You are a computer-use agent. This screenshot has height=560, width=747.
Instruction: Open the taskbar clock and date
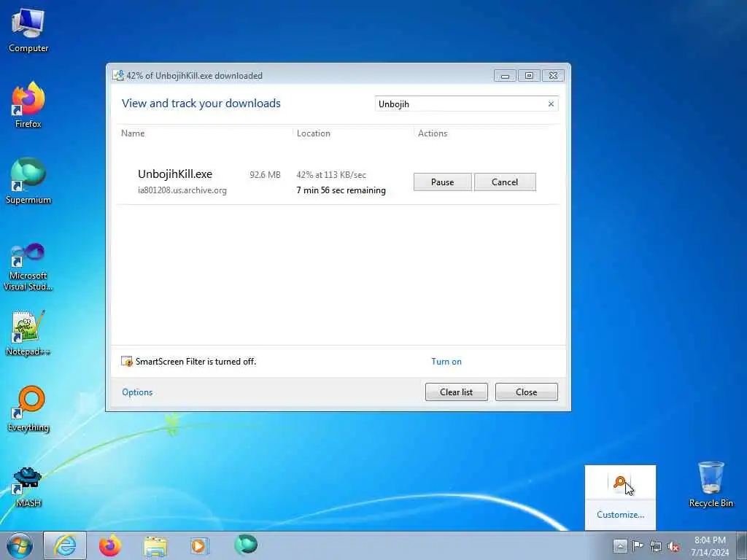710,546
